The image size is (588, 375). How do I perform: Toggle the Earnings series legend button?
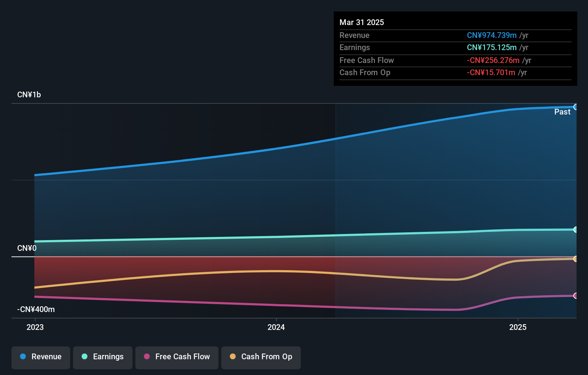click(103, 357)
